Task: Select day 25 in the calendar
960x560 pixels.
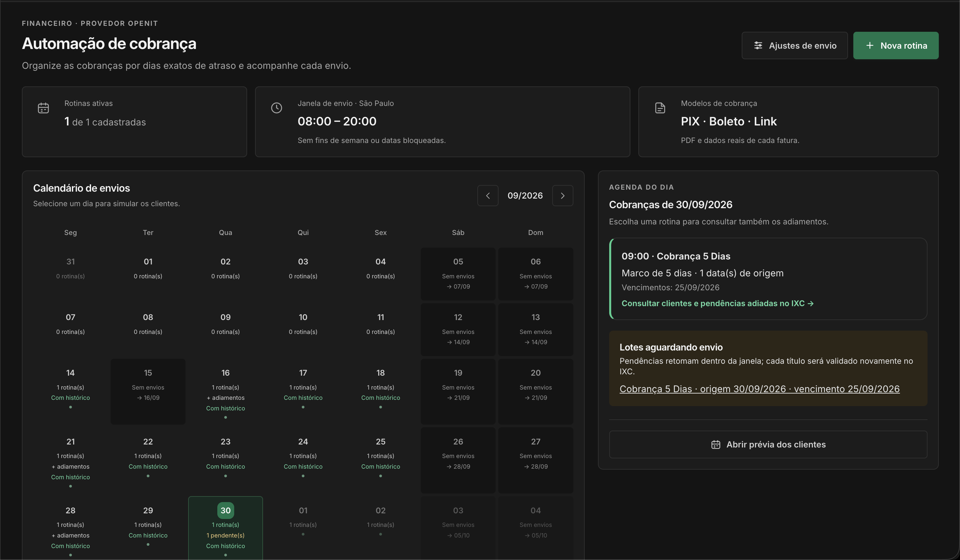Action: (381, 461)
